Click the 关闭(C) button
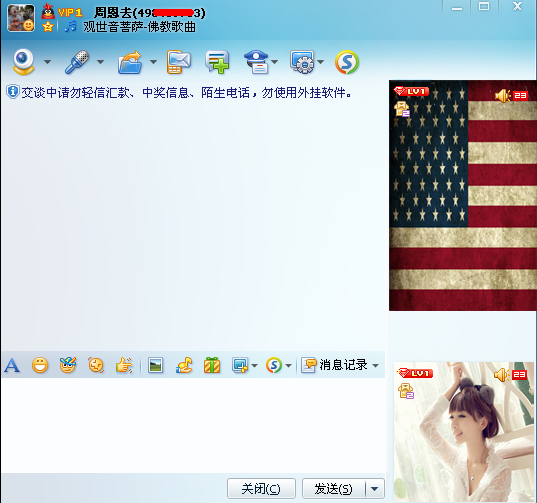Image resolution: width=537 pixels, height=503 pixels. coord(261,489)
